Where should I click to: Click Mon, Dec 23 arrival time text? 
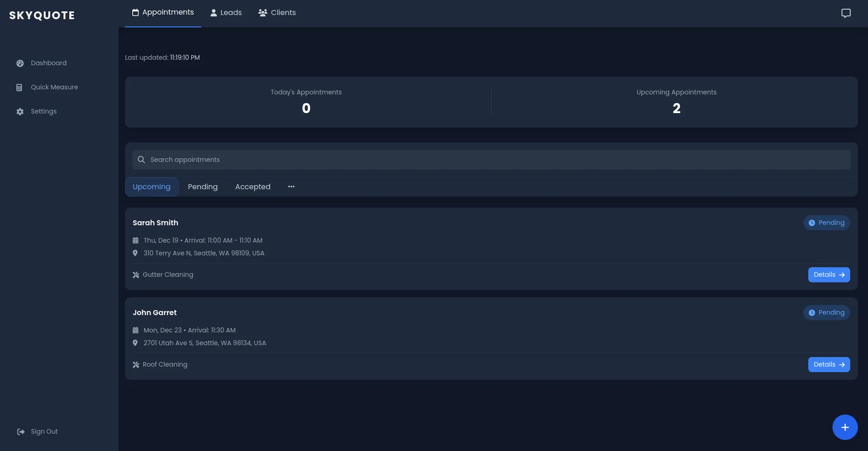pos(190,330)
